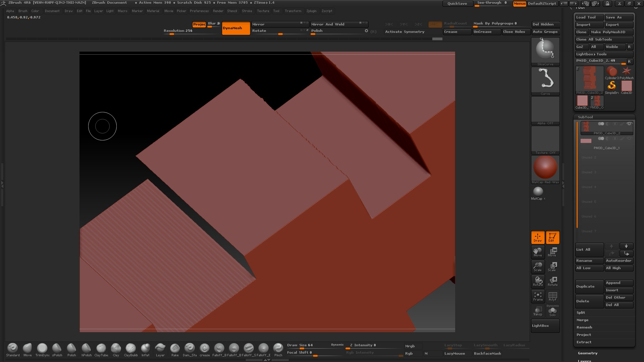The height and width of the screenshot is (362, 644).
Task: Click the Duplicate subtool button
Action: pyautogui.click(x=589, y=286)
